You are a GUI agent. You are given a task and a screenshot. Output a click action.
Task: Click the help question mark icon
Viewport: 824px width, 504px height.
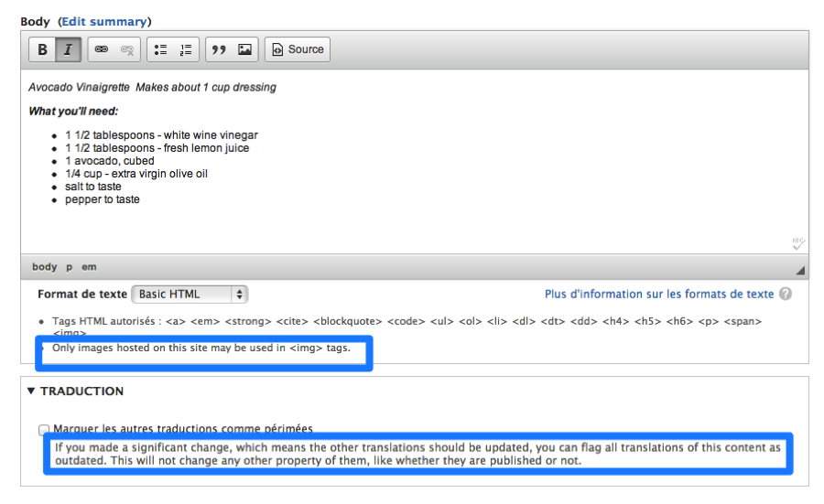click(786, 295)
